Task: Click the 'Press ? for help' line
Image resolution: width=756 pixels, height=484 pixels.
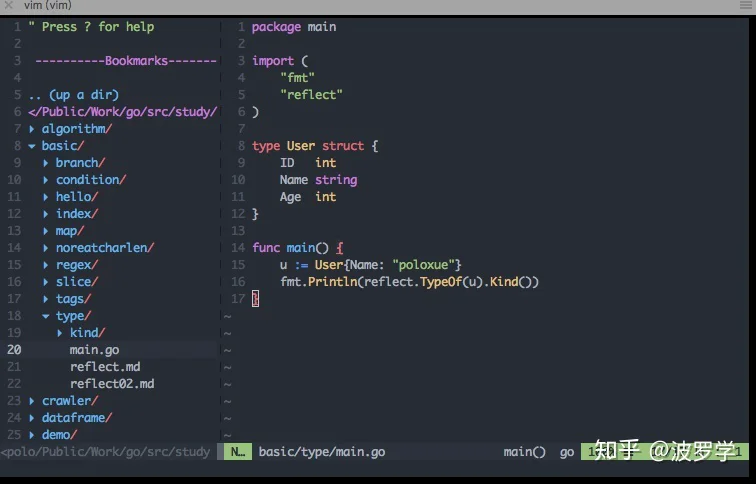Action: [91, 27]
